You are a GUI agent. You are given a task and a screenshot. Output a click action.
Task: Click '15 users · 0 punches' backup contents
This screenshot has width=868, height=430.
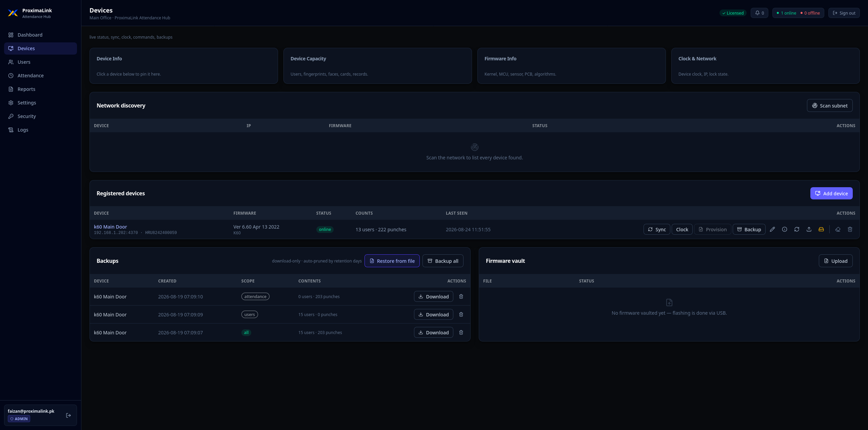point(318,314)
